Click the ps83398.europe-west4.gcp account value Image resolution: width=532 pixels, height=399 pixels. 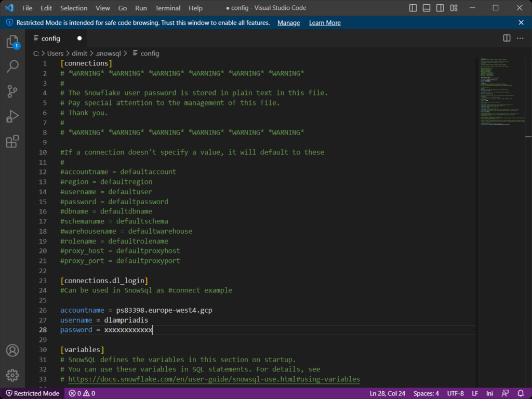tap(164, 310)
